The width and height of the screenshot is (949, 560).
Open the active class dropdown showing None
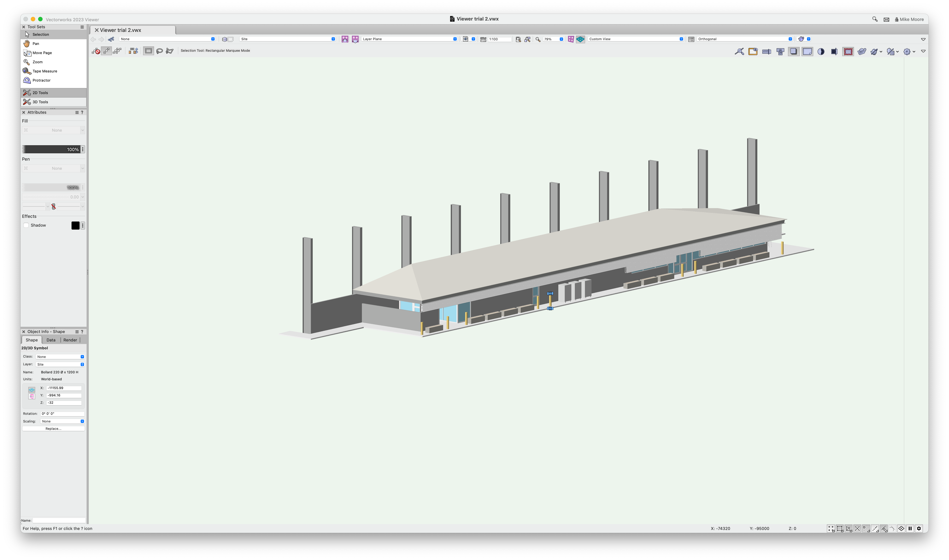(x=167, y=39)
